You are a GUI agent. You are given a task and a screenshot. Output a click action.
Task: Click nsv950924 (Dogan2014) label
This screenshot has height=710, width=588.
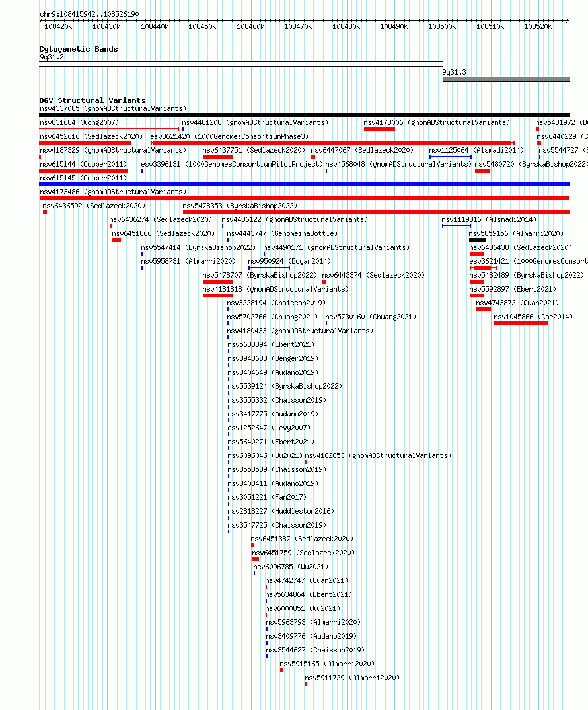(289, 262)
